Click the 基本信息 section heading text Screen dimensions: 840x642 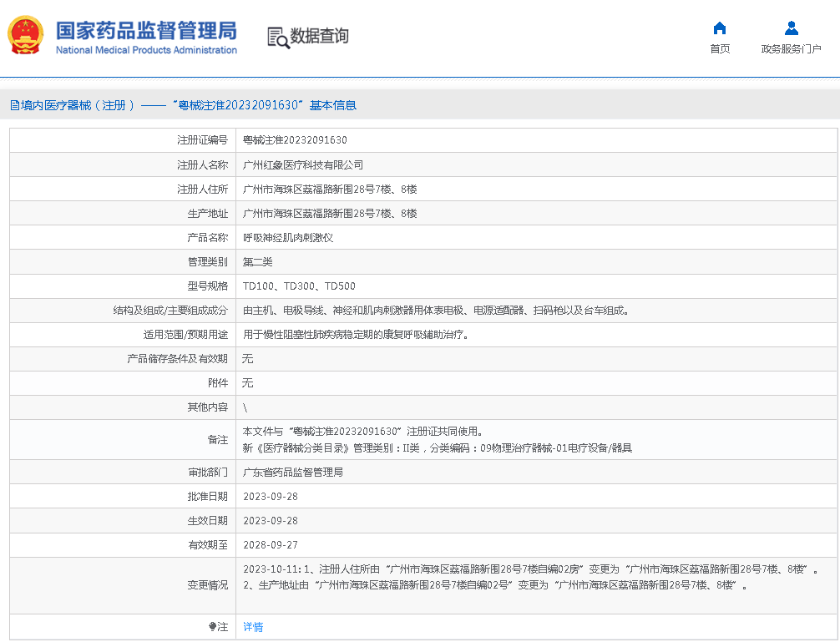coord(332,105)
